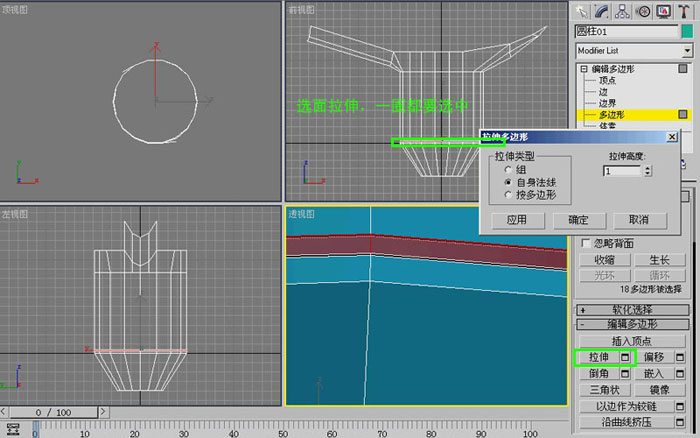The image size is (700, 438).
Task: Click the 收缩 selection button
Action: tap(604, 260)
